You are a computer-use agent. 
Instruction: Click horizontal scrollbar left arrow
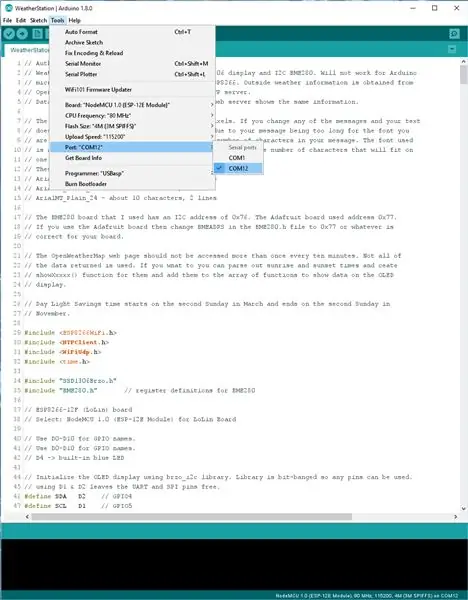27,517
